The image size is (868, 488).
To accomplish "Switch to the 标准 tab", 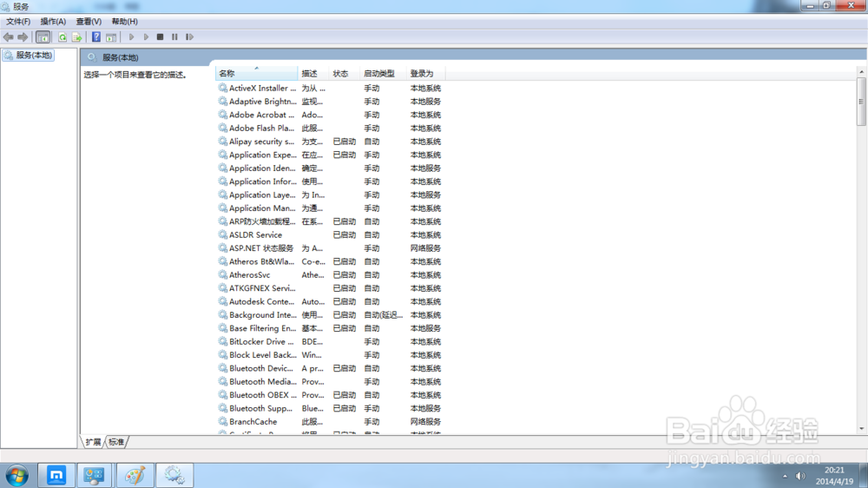I will click(116, 442).
